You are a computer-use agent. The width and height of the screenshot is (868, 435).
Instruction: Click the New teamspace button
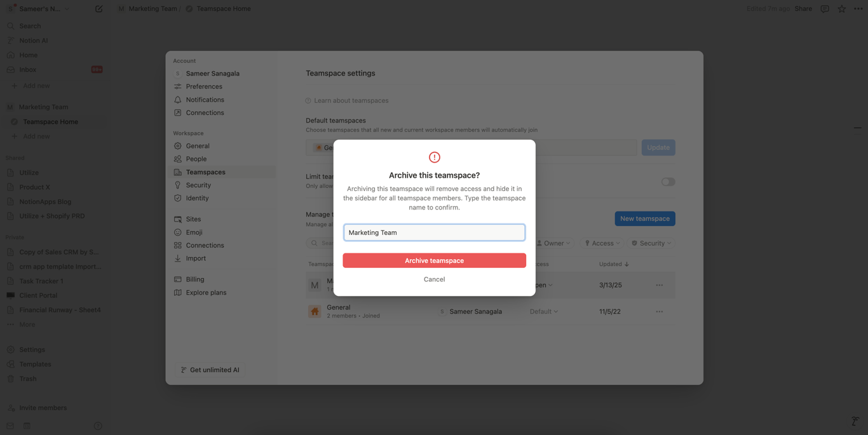point(645,218)
